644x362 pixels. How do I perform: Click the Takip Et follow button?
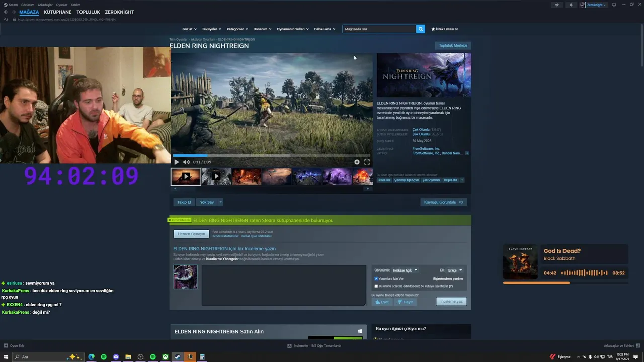coord(184,202)
